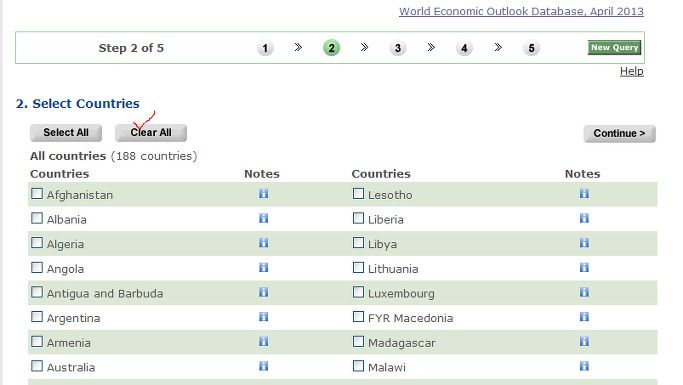683x385 pixels.
Task: Open notes icon for Antigua and Barbuda
Action: [263, 292]
